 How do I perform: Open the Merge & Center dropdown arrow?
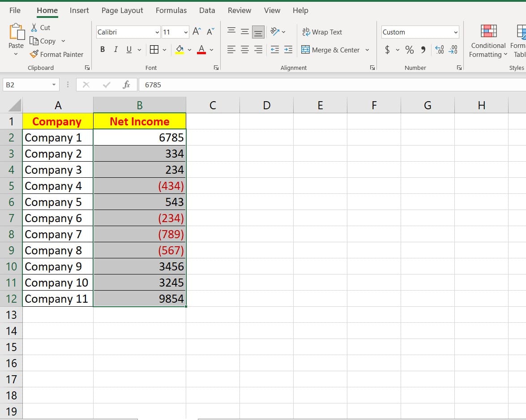coord(368,50)
